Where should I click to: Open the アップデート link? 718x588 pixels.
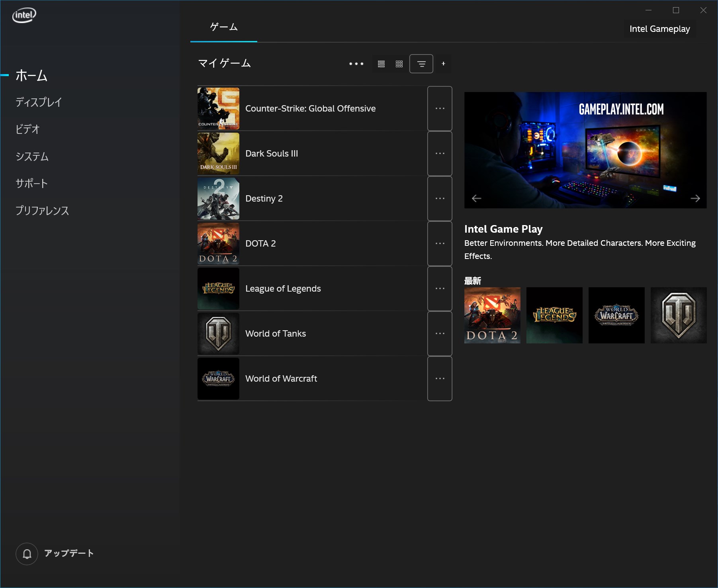pyautogui.click(x=69, y=553)
